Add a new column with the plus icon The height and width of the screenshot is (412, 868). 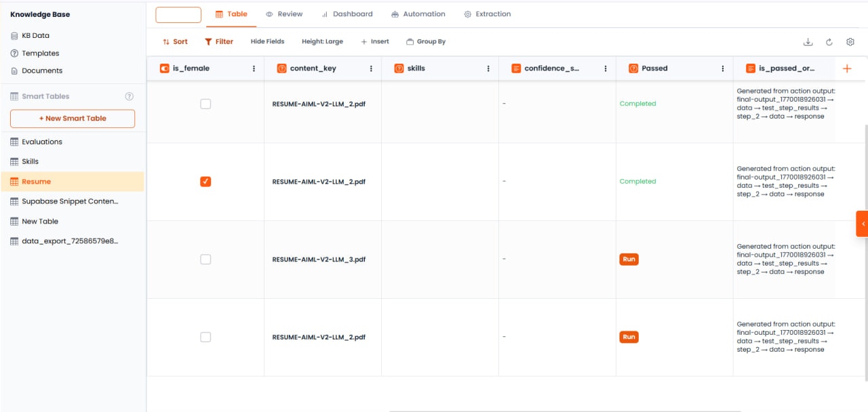[x=846, y=68]
